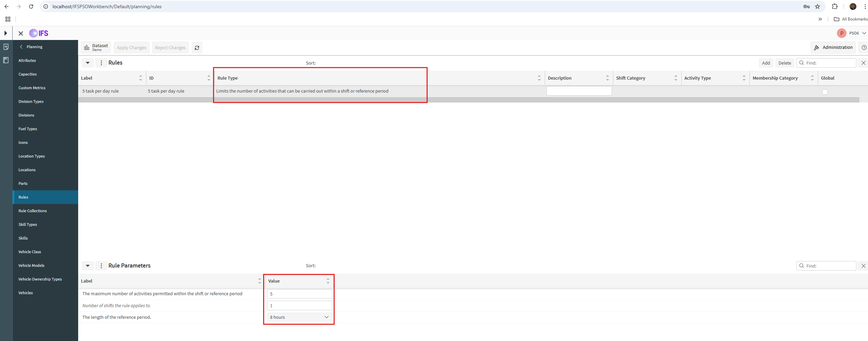The width and height of the screenshot is (868, 341).
Task: Open Capacities in the sidebar
Action: [x=45, y=74]
